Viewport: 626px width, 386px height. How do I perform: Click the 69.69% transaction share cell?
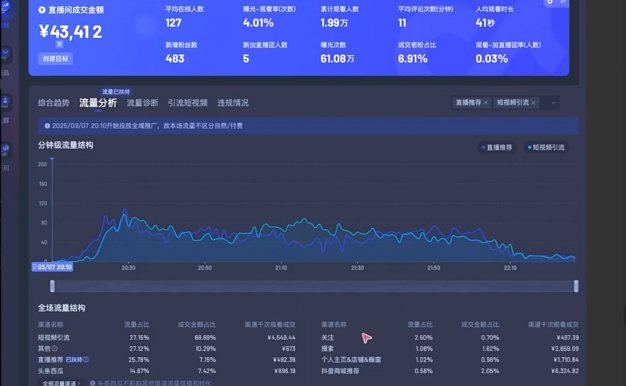(x=205, y=337)
